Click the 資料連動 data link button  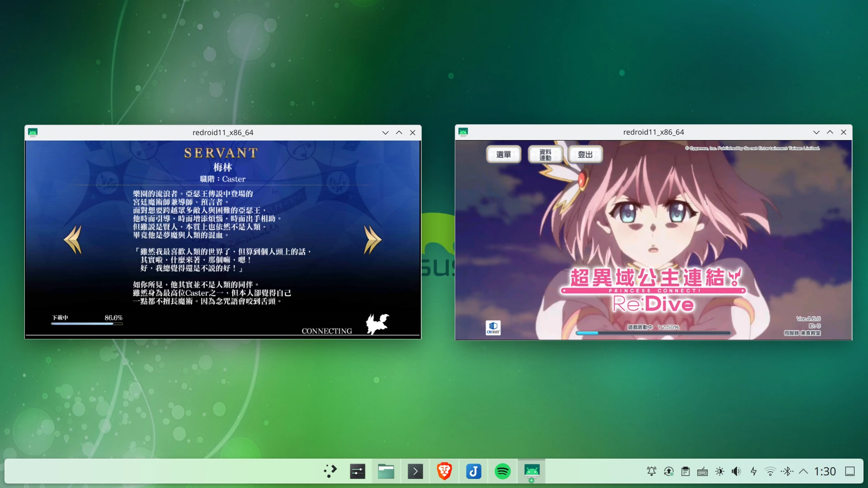545,155
